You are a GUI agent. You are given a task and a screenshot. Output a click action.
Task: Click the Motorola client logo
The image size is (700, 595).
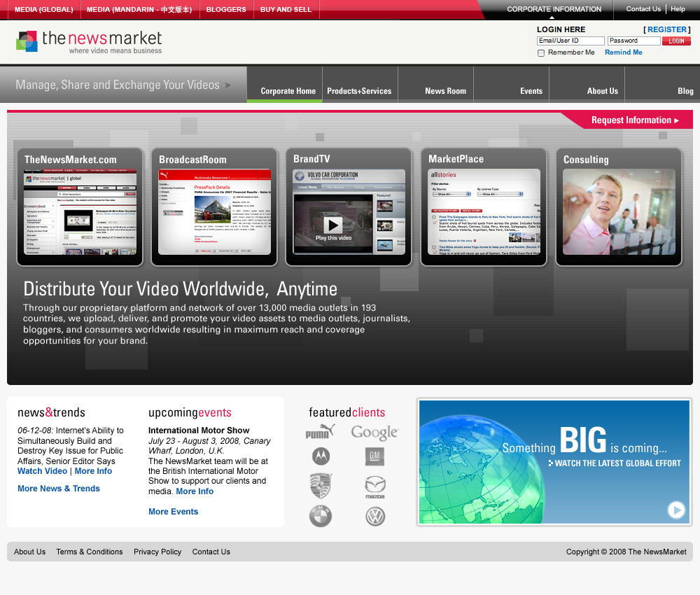[x=321, y=456]
